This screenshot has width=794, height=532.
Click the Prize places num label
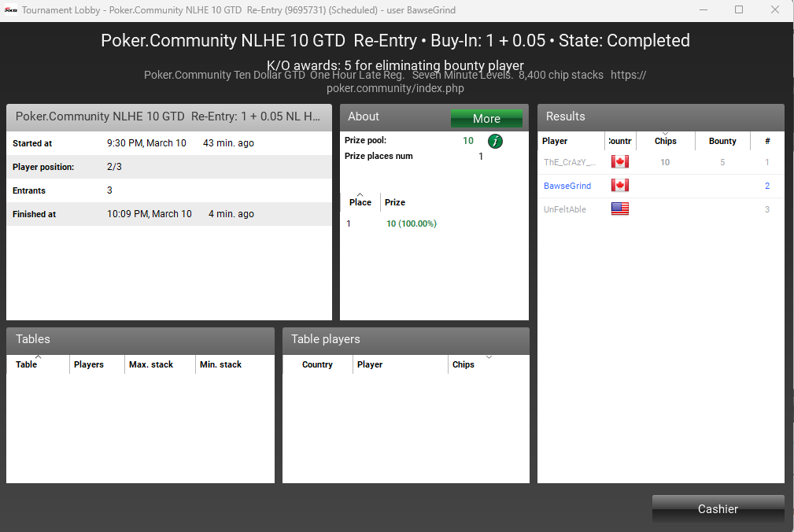tap(379, 156)
